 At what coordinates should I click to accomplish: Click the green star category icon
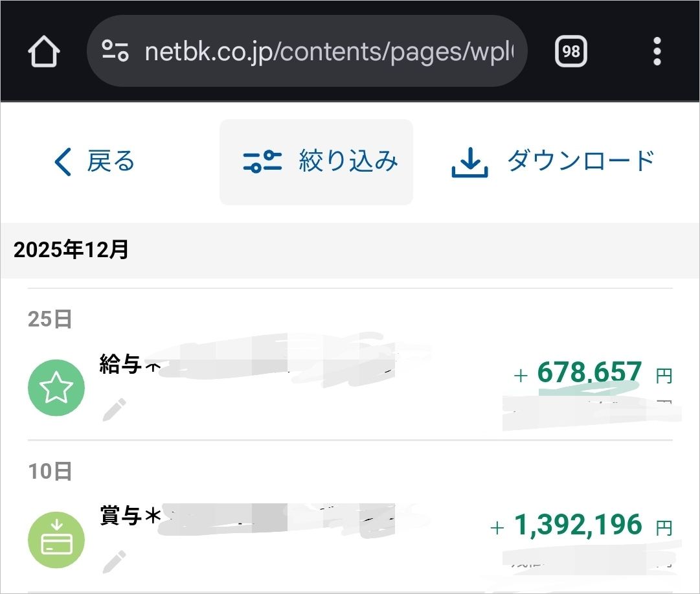click(56, 387)
